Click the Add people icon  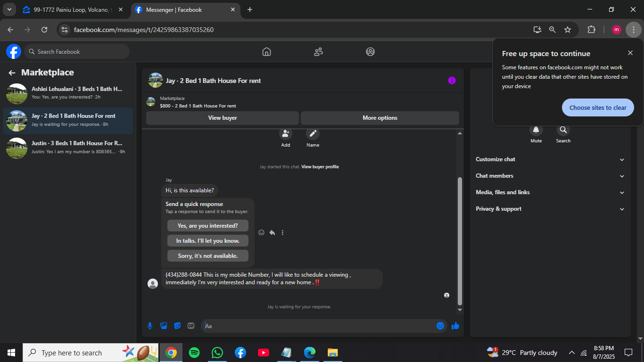coord(286,133)
